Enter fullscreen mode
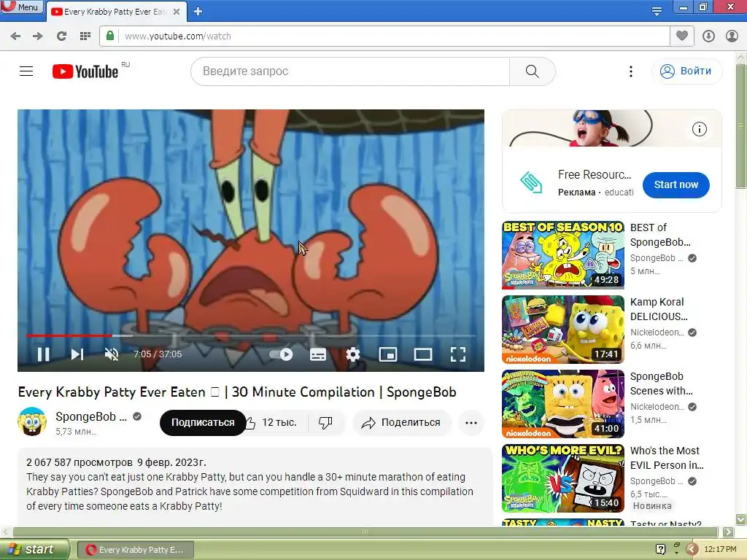 (458, 354)
